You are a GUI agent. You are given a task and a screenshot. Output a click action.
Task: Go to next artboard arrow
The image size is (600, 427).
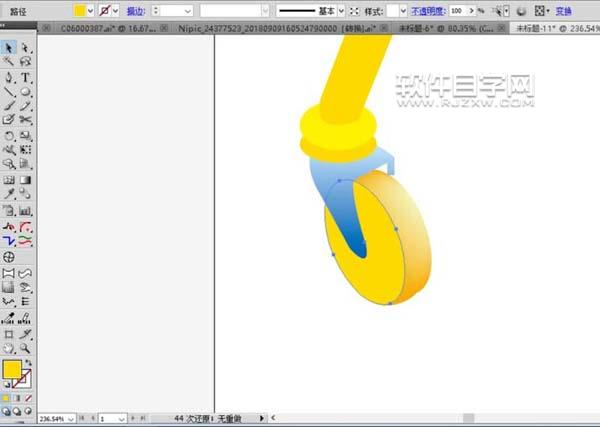[x=133, y=419]
